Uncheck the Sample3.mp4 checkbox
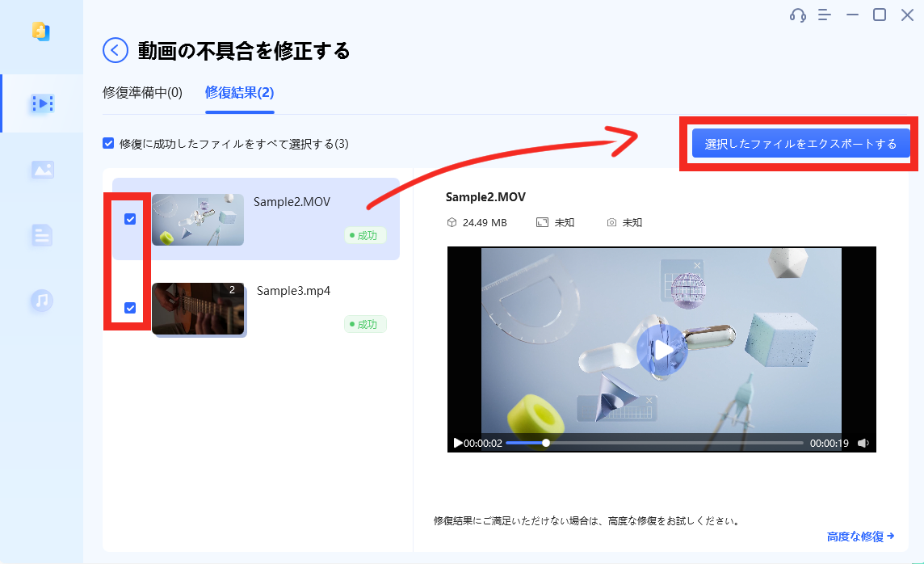 pyautogui.click(x=130, y=308)
